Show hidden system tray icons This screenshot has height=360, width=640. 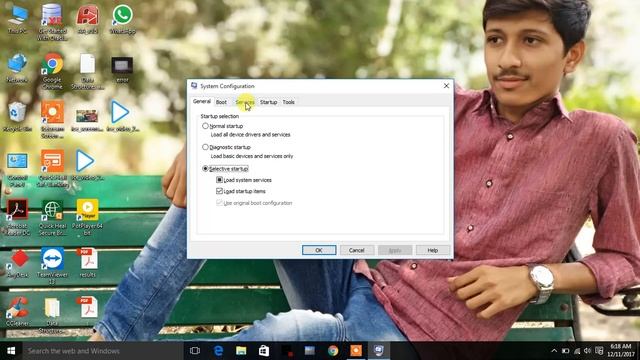pyautogui.click(x=554, y=351)
